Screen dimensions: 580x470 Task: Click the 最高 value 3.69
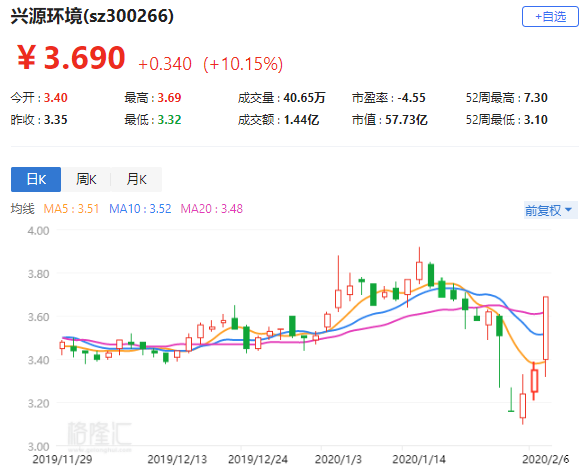(x=169, y=98)
